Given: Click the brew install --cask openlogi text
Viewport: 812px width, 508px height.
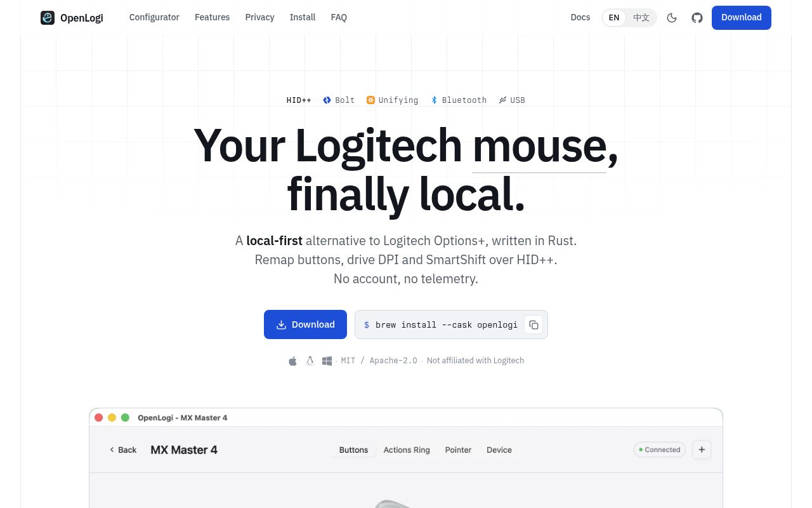Looking at the screenshot, I should click(x=447, y=324).
